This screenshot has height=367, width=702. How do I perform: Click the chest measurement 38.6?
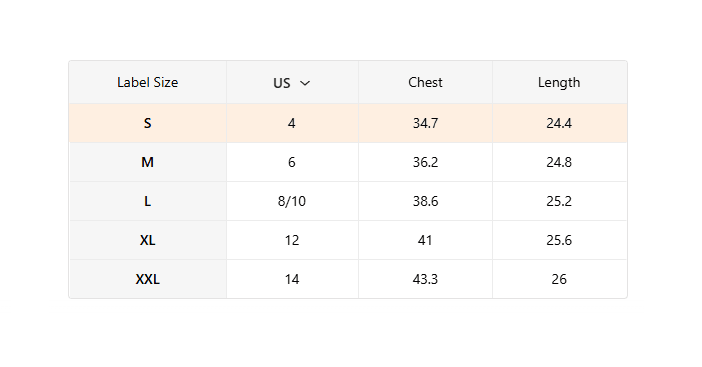425,201
